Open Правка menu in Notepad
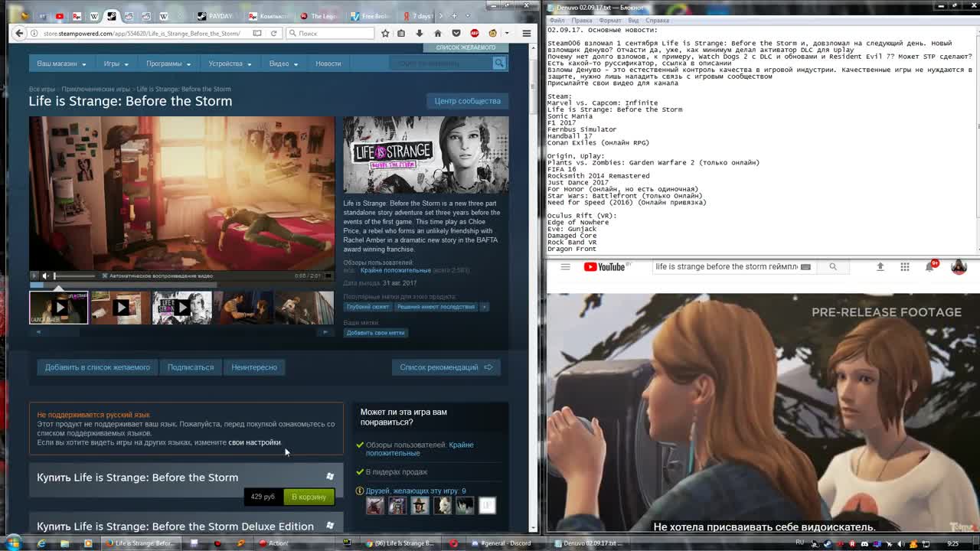This screenshot has width=980, height=551. [x=581, y=20]
